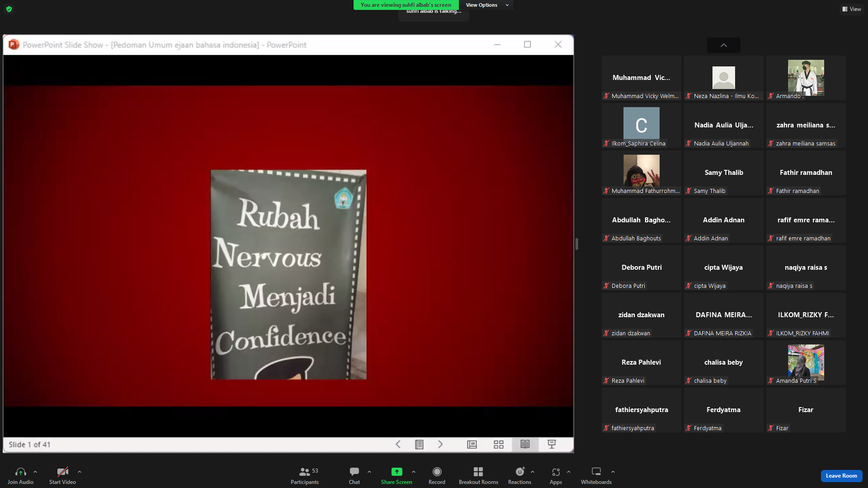Go to previous slide in PowerPoint
This screenshot has width=868, height=488.
(x=398, y=445)
